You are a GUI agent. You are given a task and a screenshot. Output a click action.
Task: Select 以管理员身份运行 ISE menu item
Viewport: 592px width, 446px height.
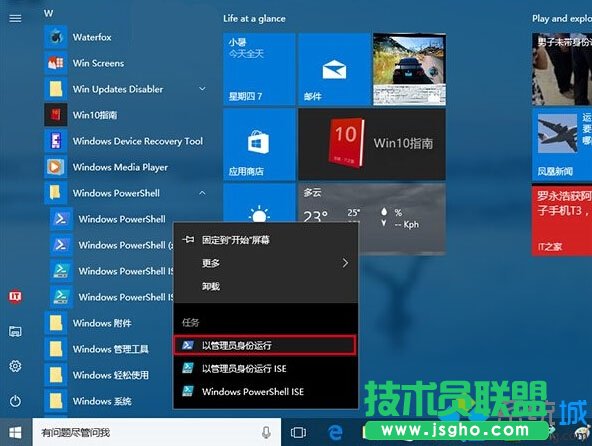tap(265, 368)
